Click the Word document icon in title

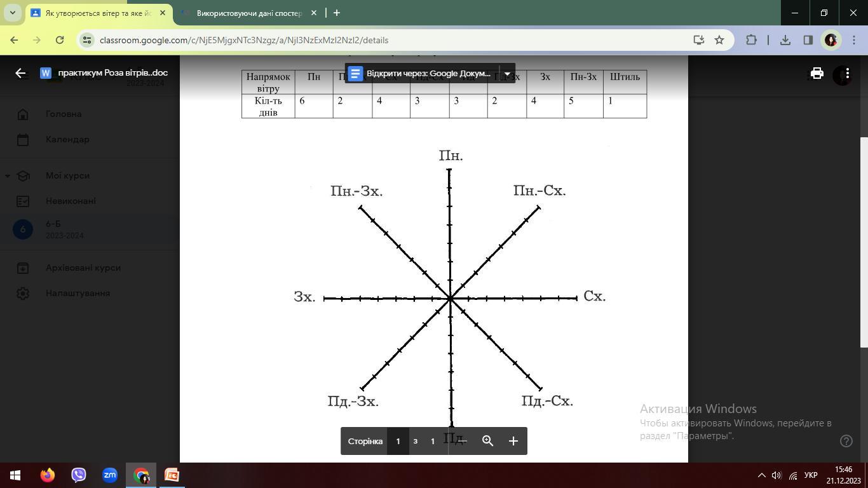click(45, 73)
